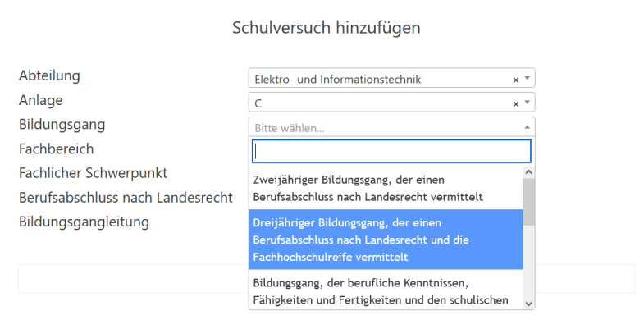This screenshot has width=644, height=329.
Task: Open the Abteilung dropdown arrow
Action: [x=528, y=78]
